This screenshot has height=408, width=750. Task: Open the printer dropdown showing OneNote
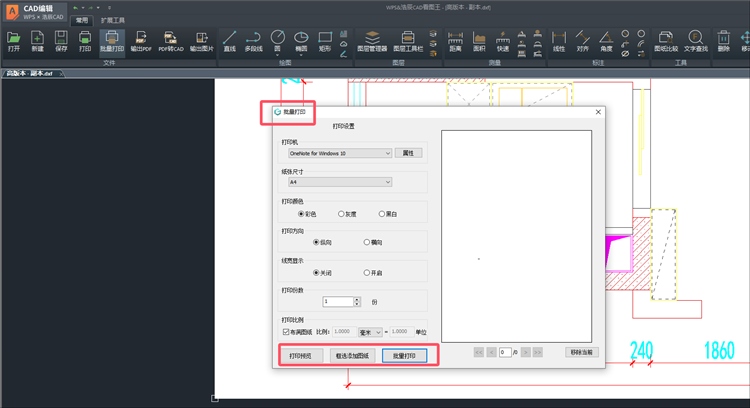pyautogui.click(x=339, y=153)
